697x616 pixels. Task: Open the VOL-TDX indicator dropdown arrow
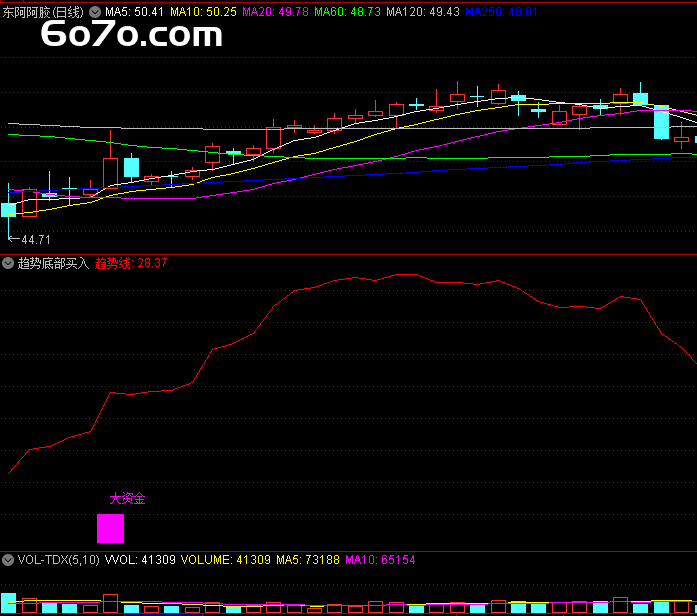pos(8,560)
